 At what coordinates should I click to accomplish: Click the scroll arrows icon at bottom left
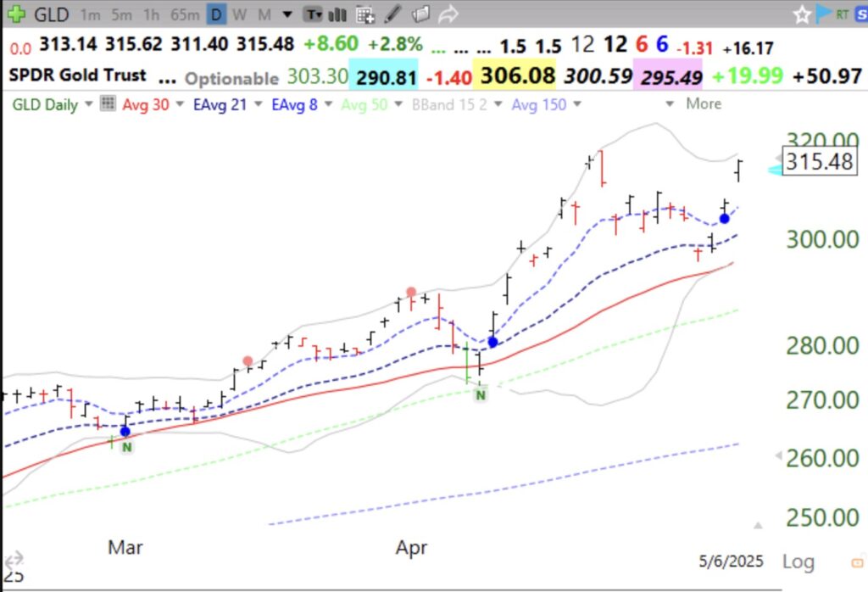pos(14,559)
